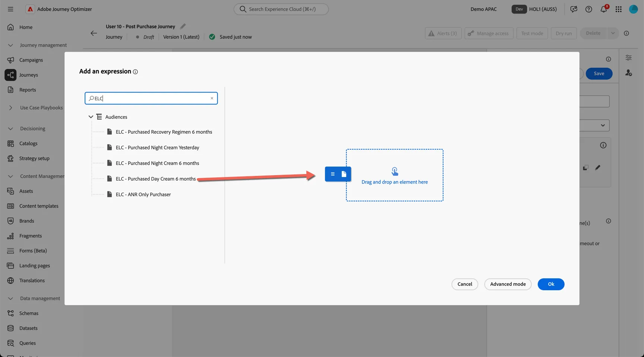Click the Adobe logo icon
Screen dimensions: 644x357
coord(30,9)
